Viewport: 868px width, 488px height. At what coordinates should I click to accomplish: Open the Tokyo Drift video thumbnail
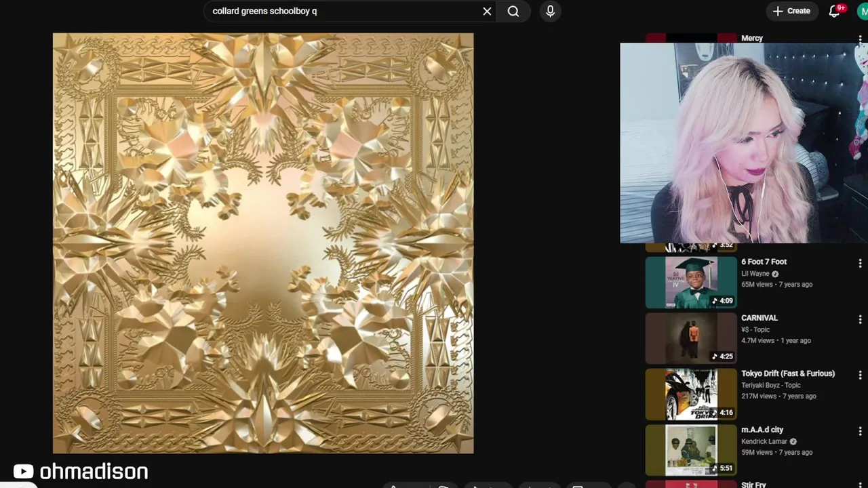pos(690,394)
